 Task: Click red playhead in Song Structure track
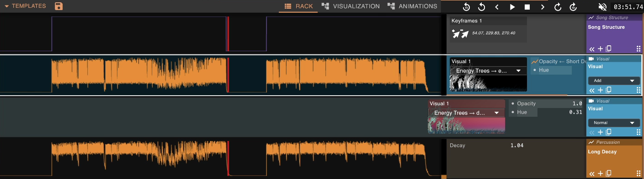pyautogui.click(x=228, y=34)
